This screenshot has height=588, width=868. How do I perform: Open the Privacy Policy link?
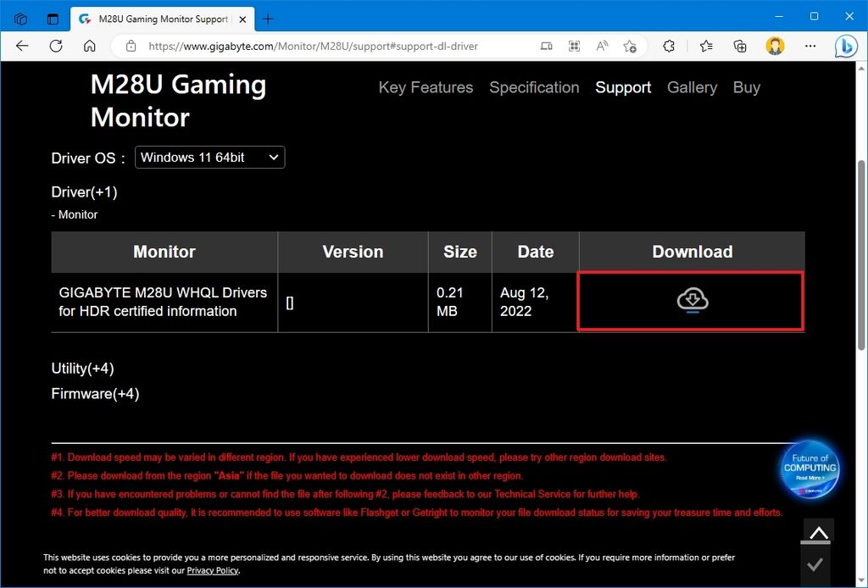(213, 570)
